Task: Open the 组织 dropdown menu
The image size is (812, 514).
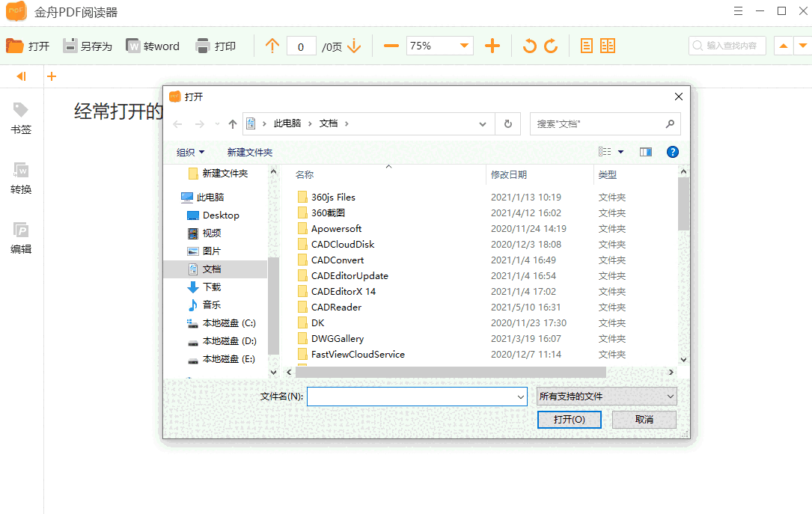Action: [x=190, y=152]
